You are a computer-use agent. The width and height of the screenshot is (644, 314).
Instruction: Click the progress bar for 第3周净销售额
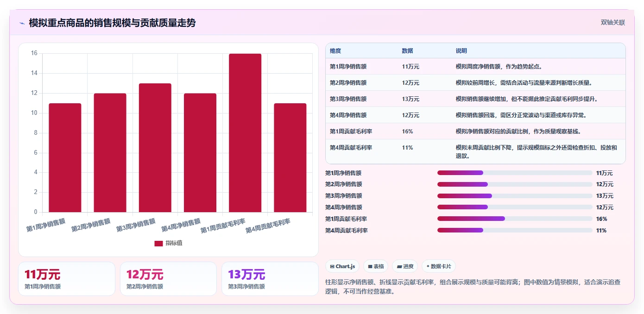[515, 196]
